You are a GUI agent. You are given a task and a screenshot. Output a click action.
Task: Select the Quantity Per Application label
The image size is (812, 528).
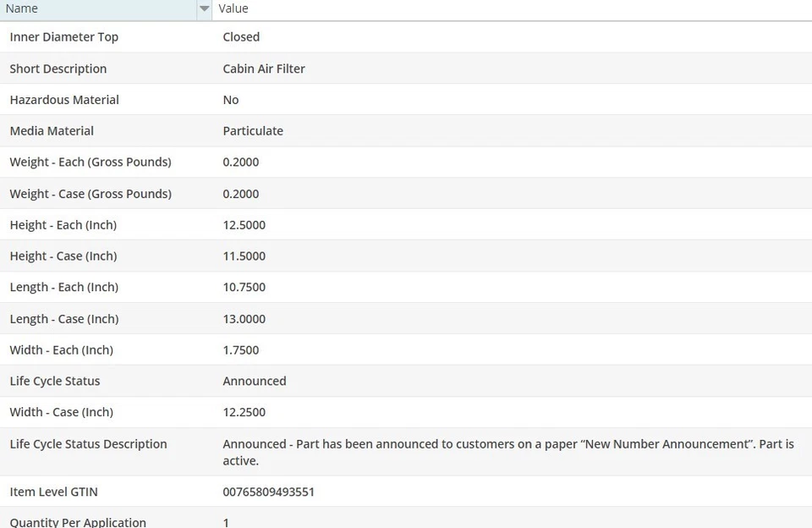[78, 522]
